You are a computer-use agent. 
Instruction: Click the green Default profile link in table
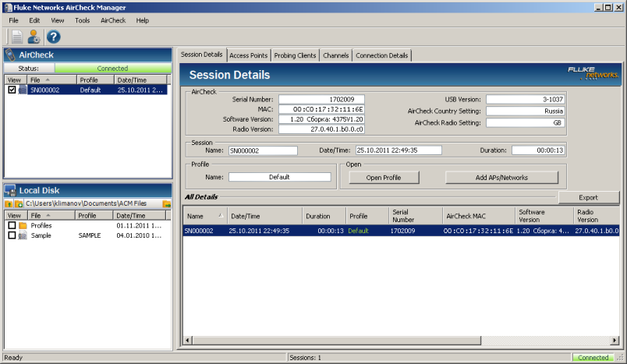[358, 231]
